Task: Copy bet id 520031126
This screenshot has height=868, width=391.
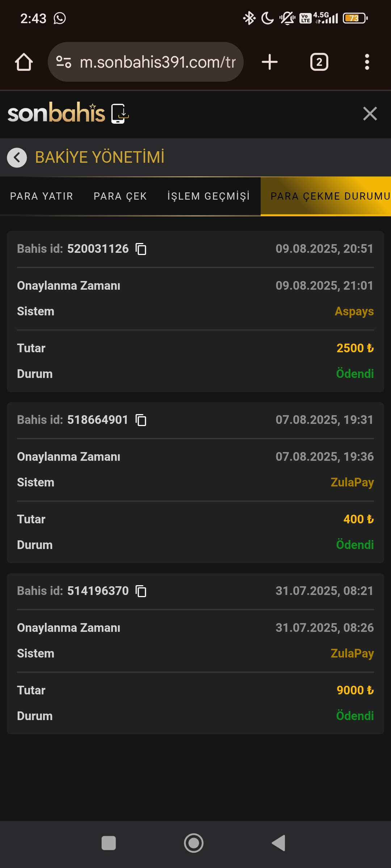Action: pyautogui.click(x=141, y=249)
